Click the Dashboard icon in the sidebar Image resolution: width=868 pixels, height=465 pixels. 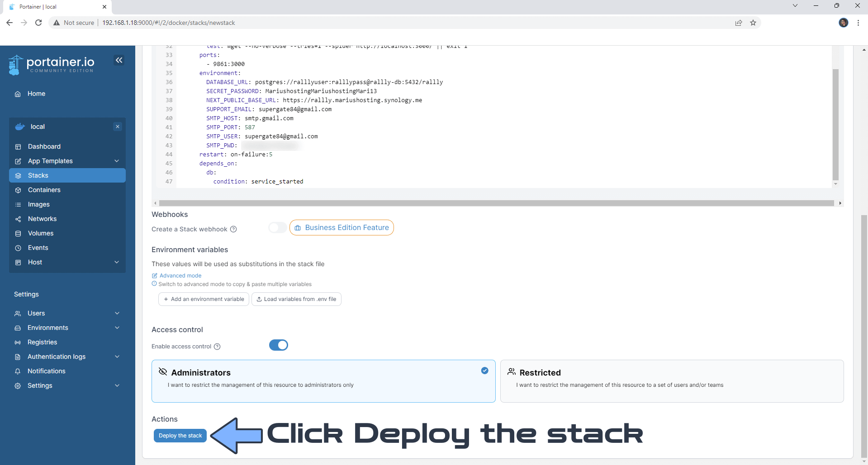18,146
